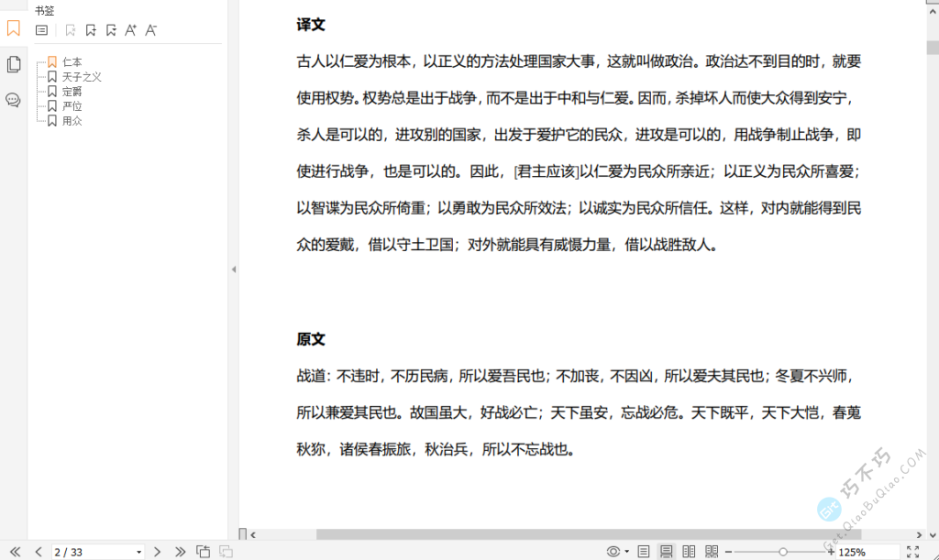Enter fullscreen mode from the status bar
This screenshot has width=939, height=560.
(912, 552)
